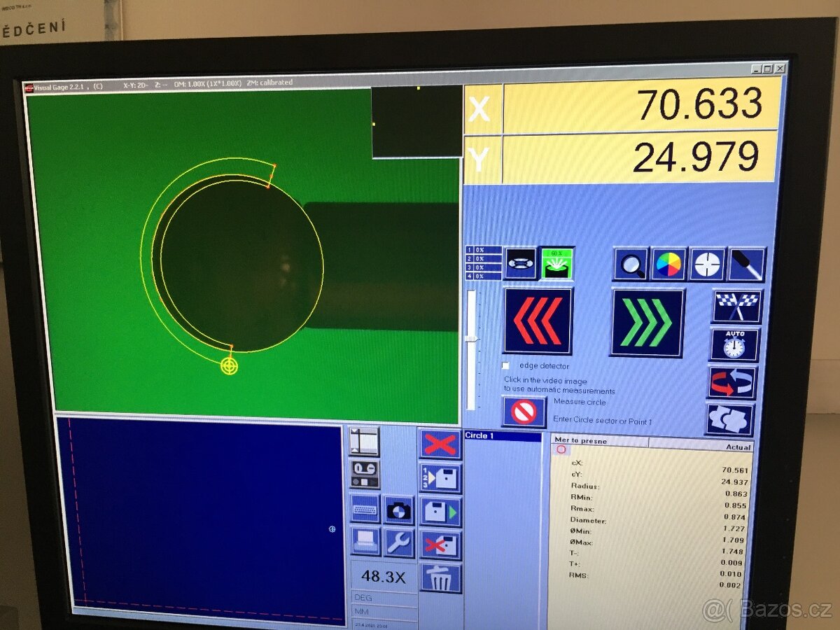Click the Y axis label button
The image size is (840, 630).
coord(482,160)
